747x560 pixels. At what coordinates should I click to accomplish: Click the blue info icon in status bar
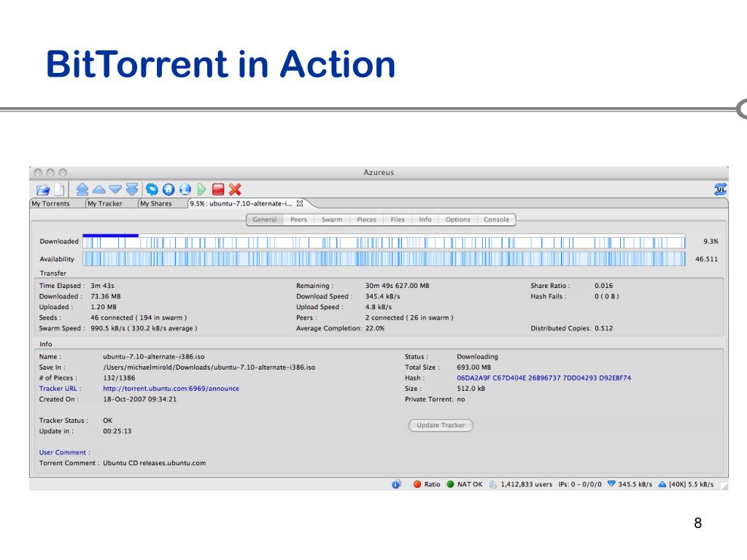coord(396,484)
